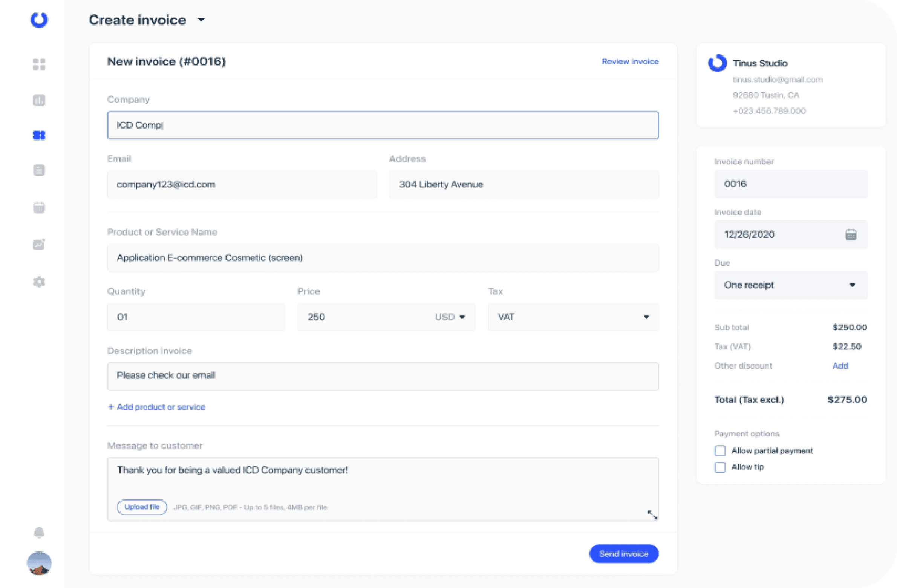Open the settings gear in sidebar
Viewport: 897px width, 588px height.
pyautogui.click(x=39, y=282)
